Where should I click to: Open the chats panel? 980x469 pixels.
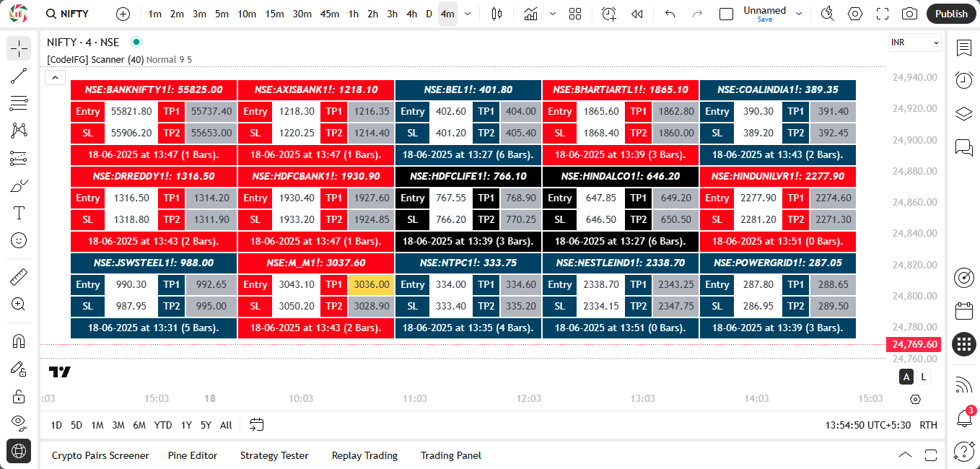click(x=964, y=147)
